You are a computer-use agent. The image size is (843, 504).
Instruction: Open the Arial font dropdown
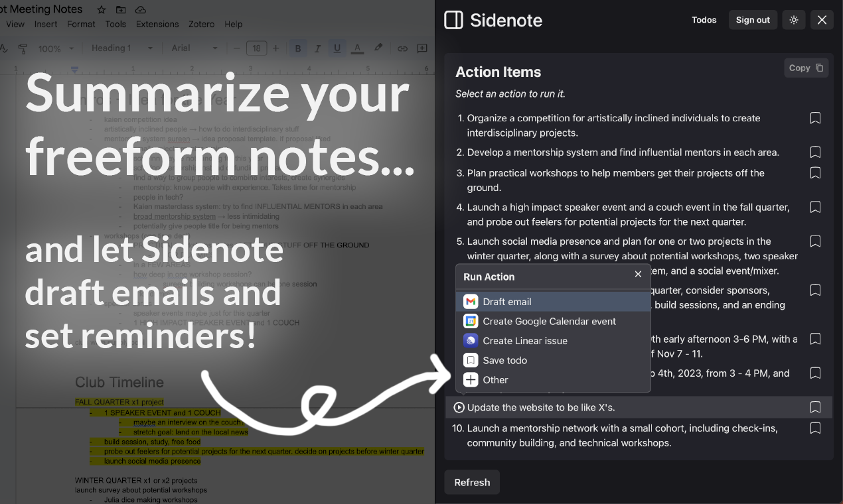pyautogui.click(x=194, y=48)
